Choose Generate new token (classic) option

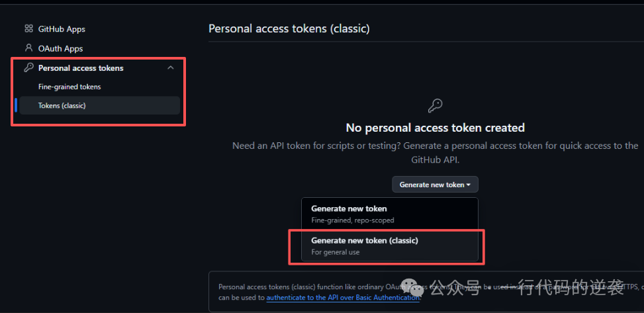click(x=389, y=245)
